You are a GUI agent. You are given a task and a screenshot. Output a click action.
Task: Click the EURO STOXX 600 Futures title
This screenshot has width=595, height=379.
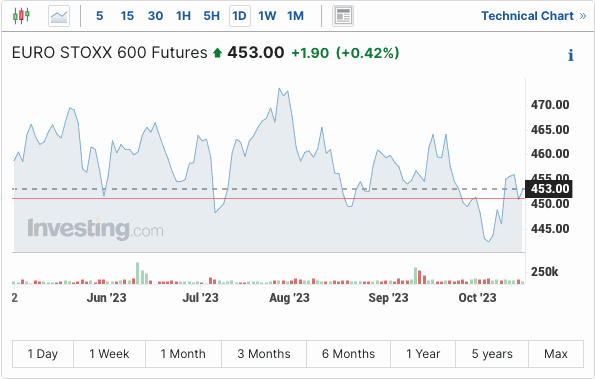110,52
